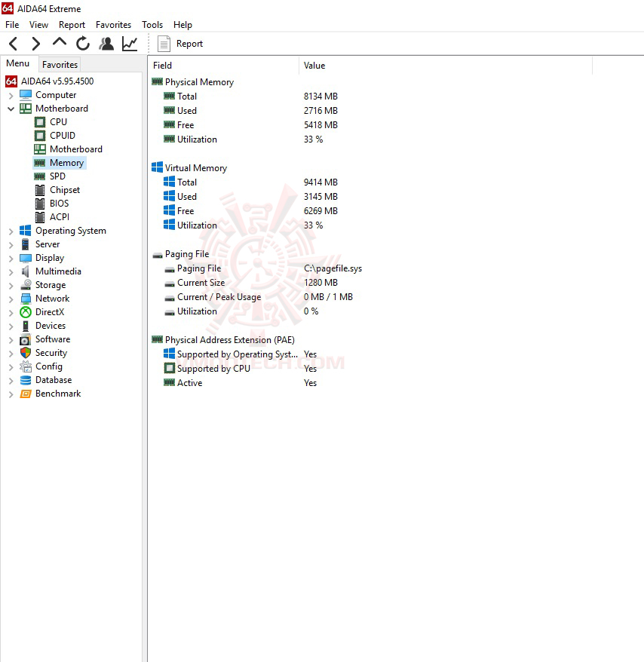Select the ACPI icon in tree
The height and width of the screenshot is (662, 644).
coord(40,217)
